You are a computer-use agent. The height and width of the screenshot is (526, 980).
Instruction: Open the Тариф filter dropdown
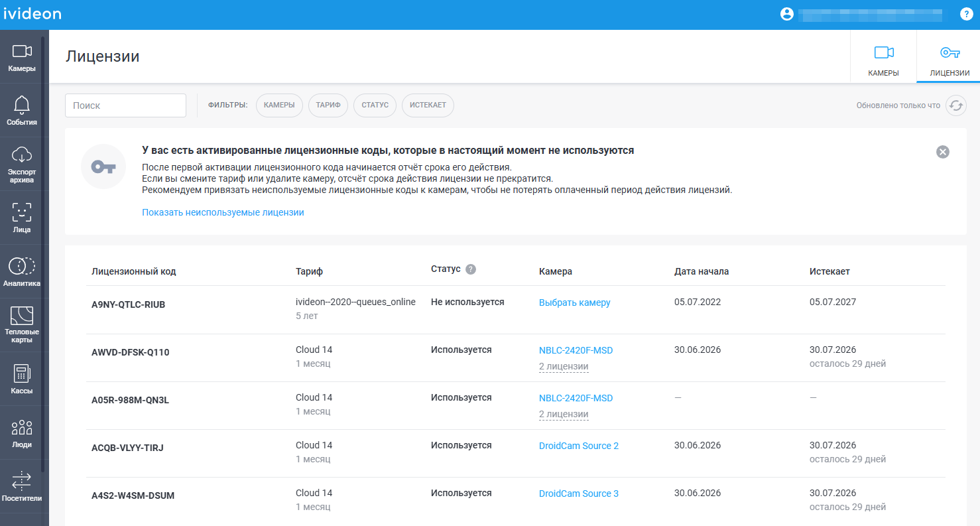[x=328, y=105]
